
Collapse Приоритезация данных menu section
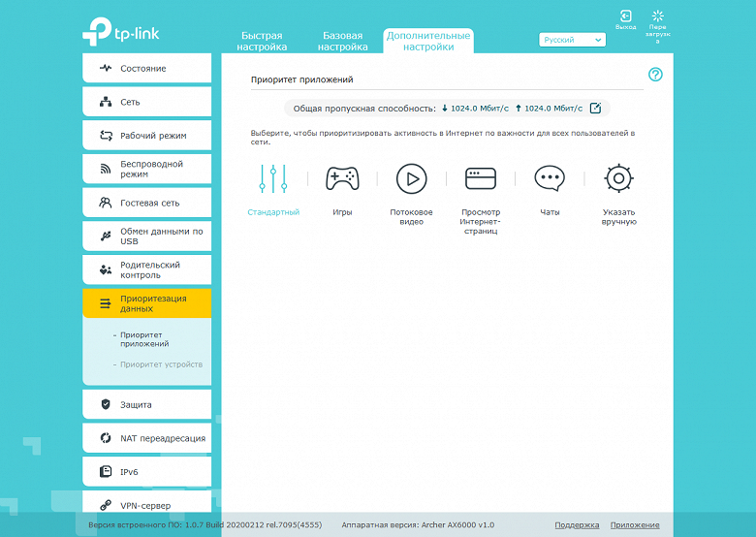tap(147, 303)
